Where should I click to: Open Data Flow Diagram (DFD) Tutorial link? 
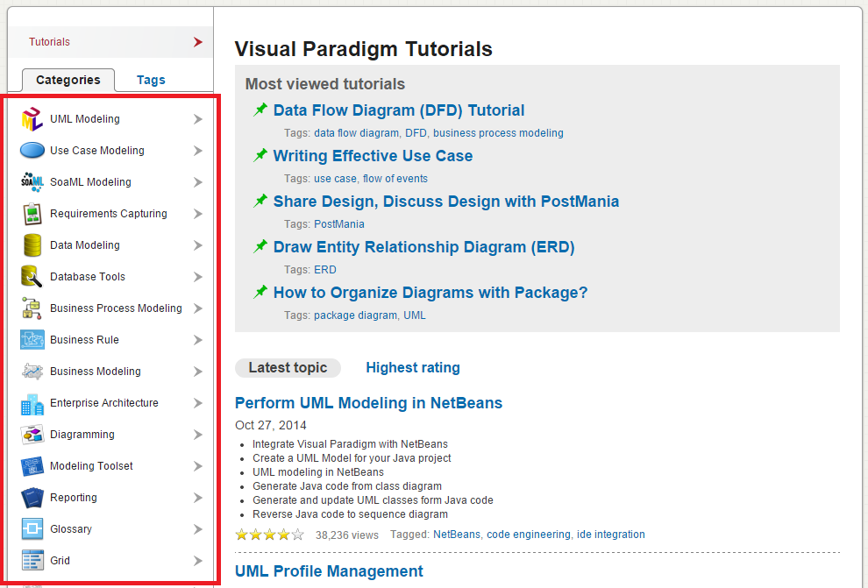[399, 110]
